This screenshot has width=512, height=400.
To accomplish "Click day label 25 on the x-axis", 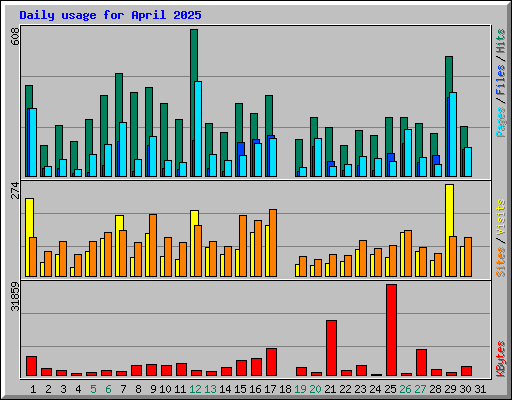I will pyautogui.click(x=390, y=389).
